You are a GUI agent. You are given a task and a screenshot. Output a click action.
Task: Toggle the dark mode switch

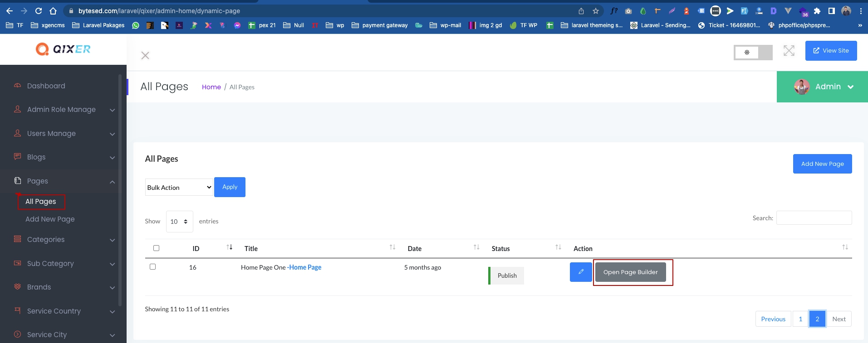753,53
